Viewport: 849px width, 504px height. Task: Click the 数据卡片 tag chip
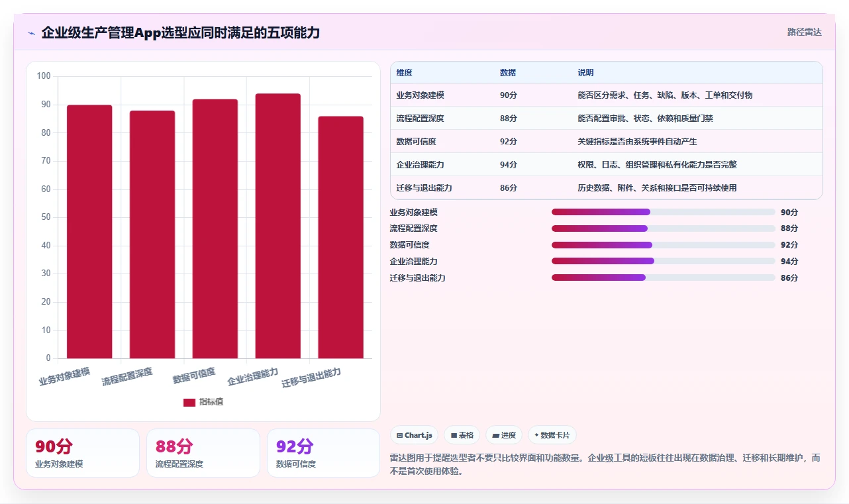552,435
